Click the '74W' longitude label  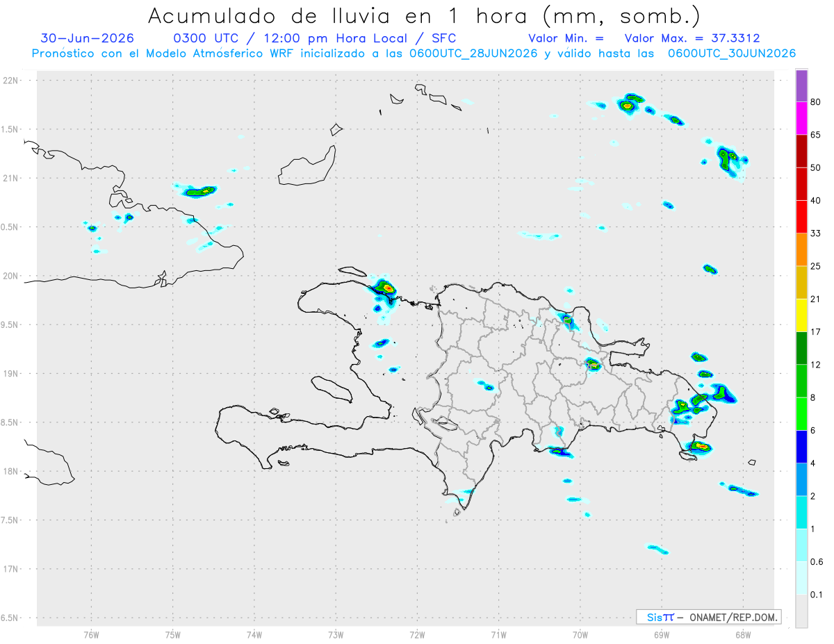click(254, 634)
